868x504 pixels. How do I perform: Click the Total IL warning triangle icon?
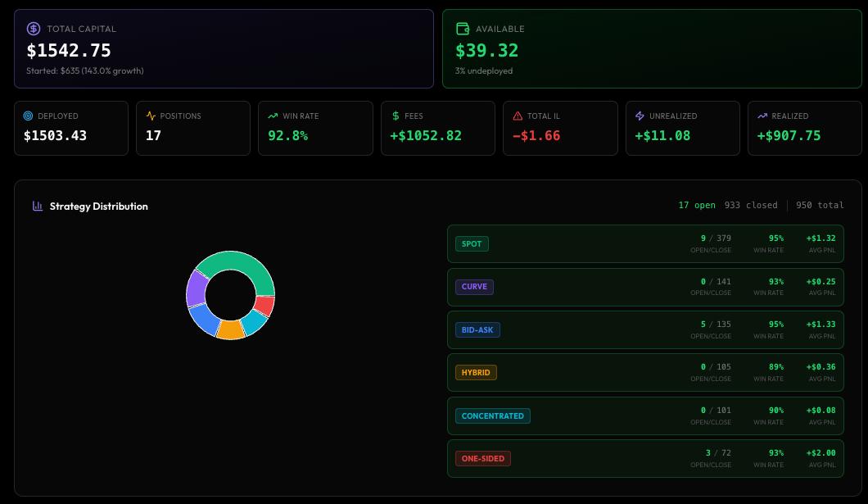click(x=518, y=116)
